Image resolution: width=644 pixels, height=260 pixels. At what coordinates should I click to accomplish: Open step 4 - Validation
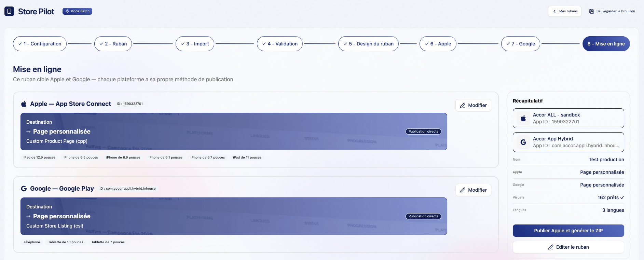280,44
